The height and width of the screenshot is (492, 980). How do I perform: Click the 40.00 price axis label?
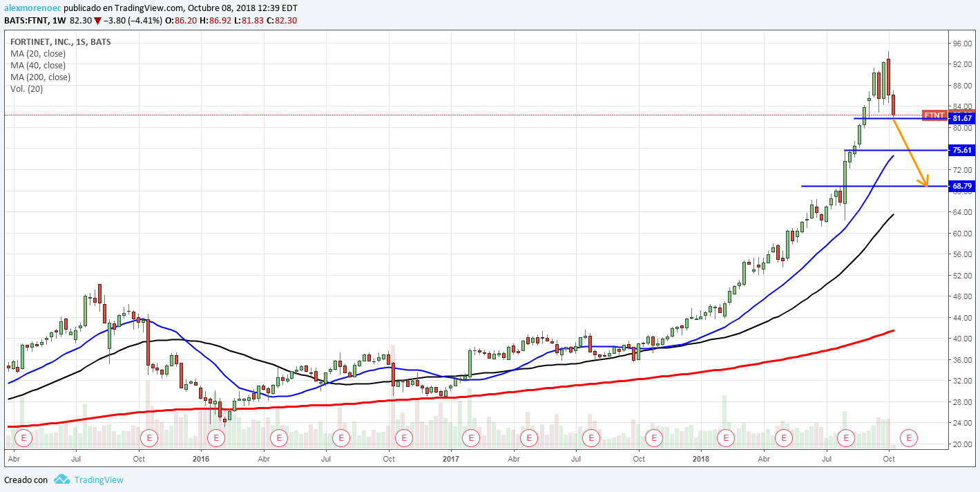[x=962, y=339]
